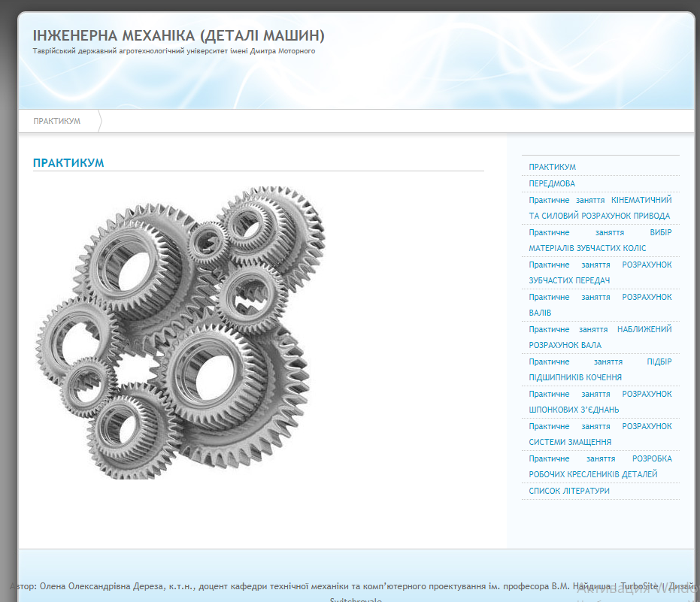Open ВИБІР МАТЕРІАЛІВ ЗУБЧАСТИХ КОЛІС lesson
The height and width of the screenshot is (602, 700).
(600, 240)
